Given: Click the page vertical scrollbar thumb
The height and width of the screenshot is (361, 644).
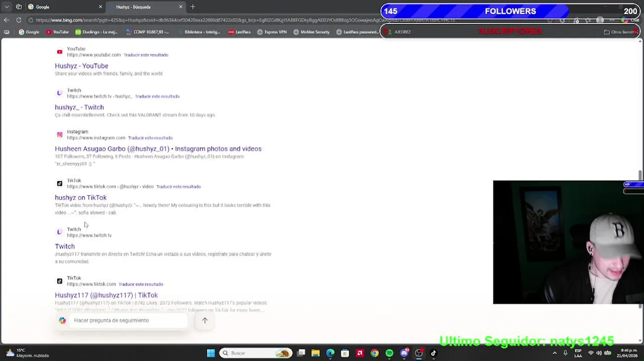Looking at the screenshot, I should 640,174.
